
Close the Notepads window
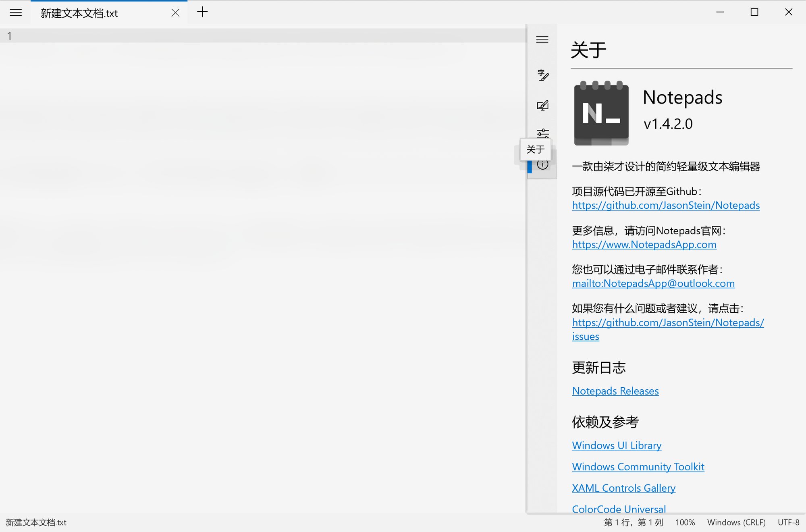[x=789, y=12]
